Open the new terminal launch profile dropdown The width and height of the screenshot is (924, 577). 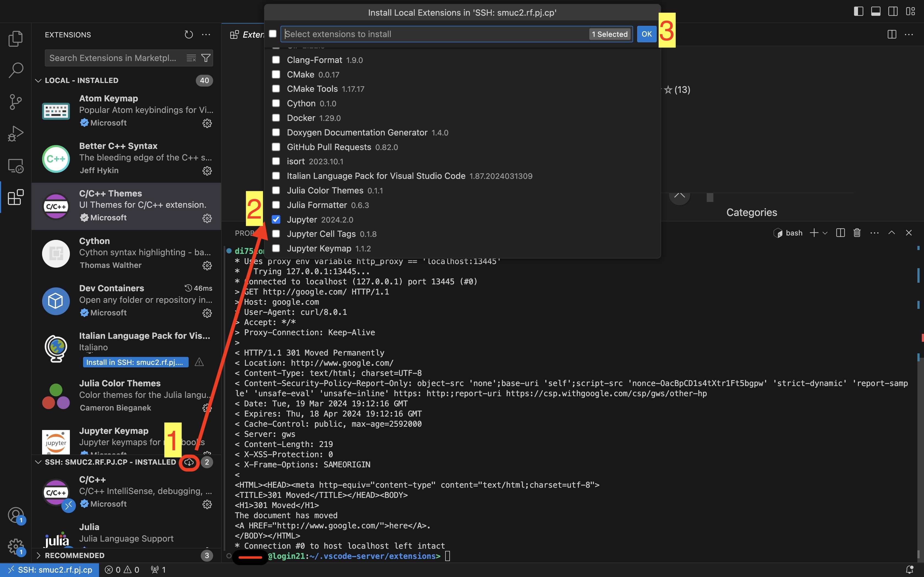[x=825, y=233]
